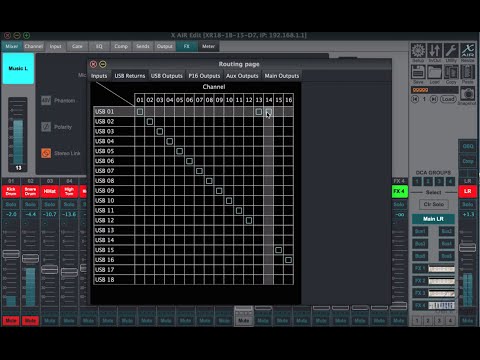
Task: Toggle the 48V Phantom power
Action: click(x=46, y=100)
